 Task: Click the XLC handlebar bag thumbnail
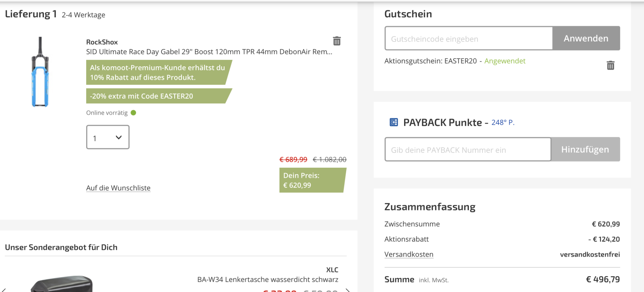(62, 284)
